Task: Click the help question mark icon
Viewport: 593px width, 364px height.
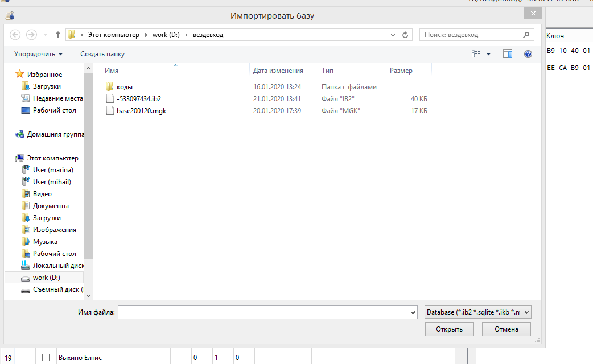Action: pyautogui.click(x=528, y=54)
